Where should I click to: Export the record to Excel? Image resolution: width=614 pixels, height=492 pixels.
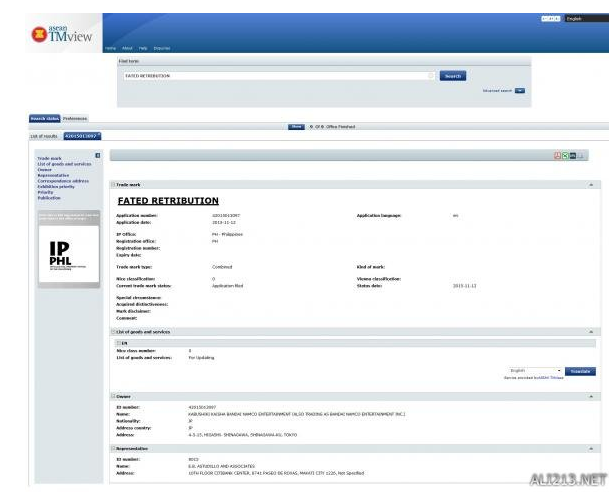tap(565, 156)
